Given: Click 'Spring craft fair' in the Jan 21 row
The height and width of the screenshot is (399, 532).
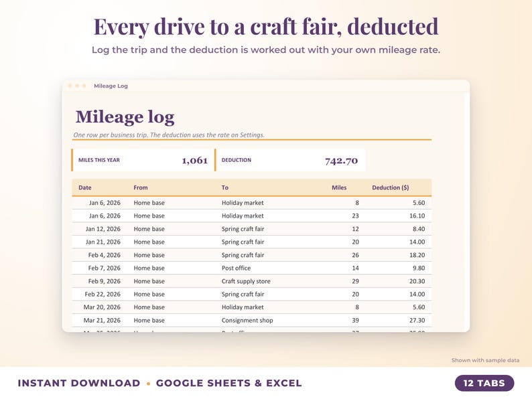Looking at the screenshot, I should (x=243, y=242).
